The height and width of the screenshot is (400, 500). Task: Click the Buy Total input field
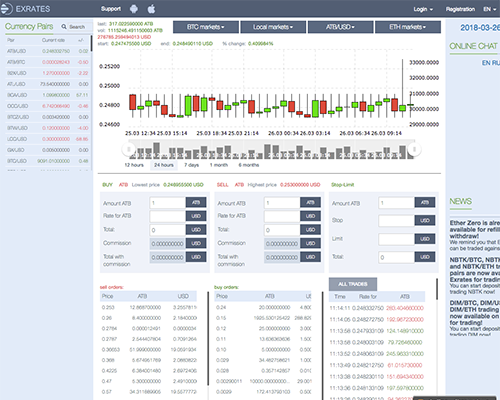(x=167, y=230)
